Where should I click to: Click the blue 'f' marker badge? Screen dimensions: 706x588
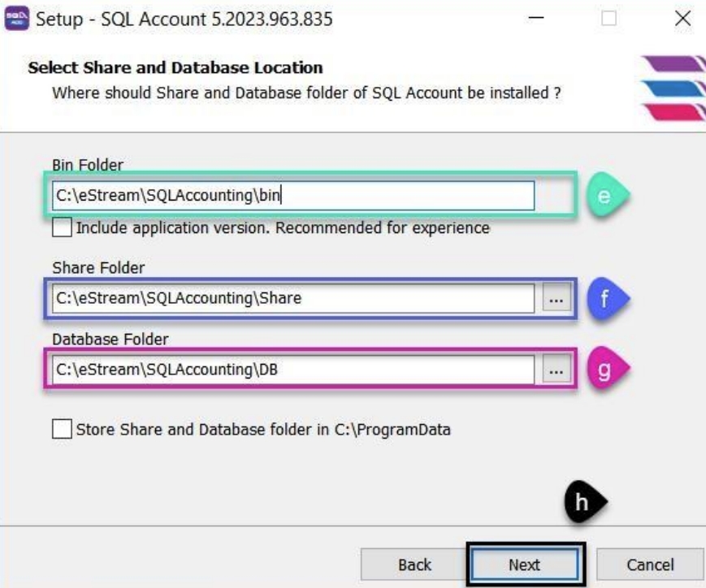coord(605,298)
